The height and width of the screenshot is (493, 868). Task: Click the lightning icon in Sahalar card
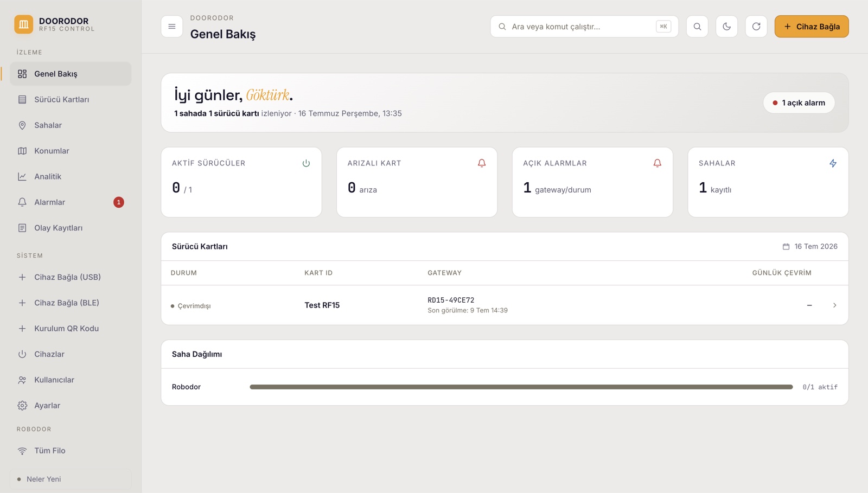[833, 163]
